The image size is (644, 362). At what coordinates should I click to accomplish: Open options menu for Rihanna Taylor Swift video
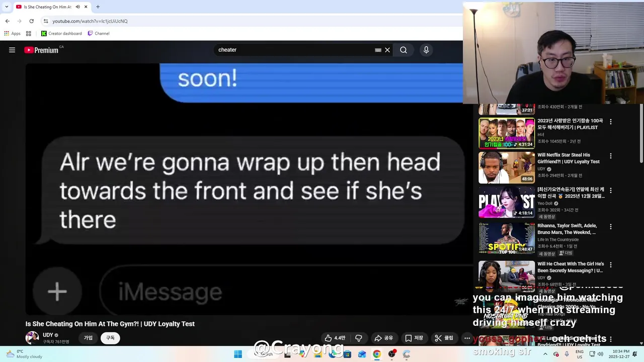(x=611, y=227)
